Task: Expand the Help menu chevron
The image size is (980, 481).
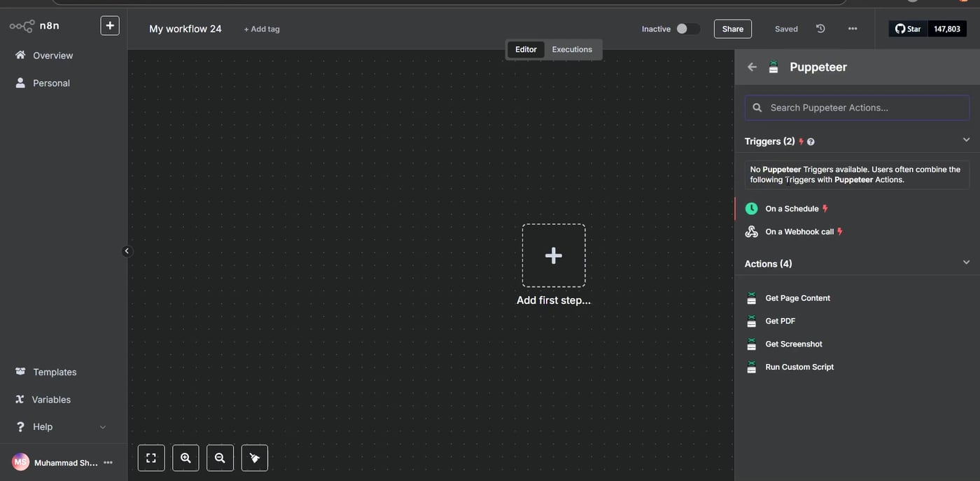Action: 103,427
